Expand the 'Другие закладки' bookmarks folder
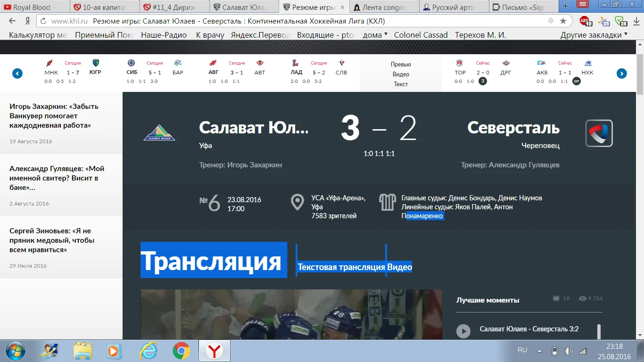 (594, 35)
